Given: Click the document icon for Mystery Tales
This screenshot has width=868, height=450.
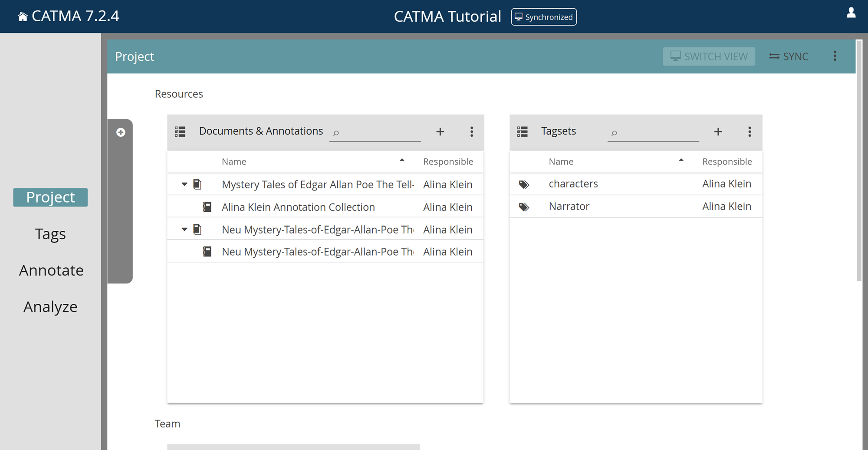Looking at the screenshot, I should pos(197,184).
